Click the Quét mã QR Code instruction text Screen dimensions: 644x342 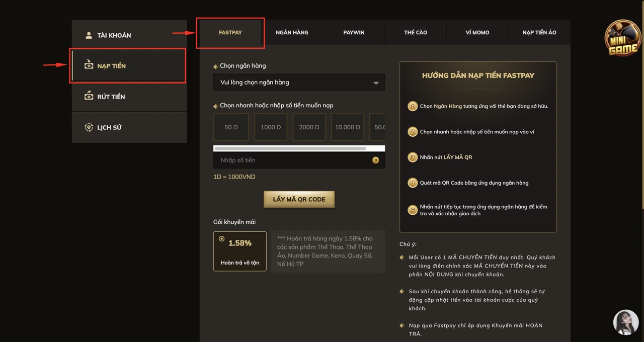point(474,183)
